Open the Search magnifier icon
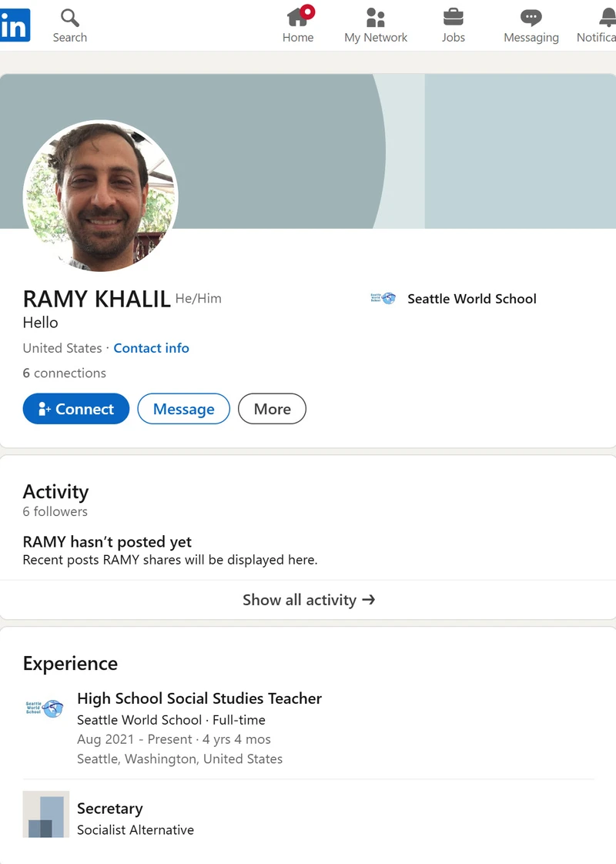Screen dimensions: 616x864 tap(69, 18)
